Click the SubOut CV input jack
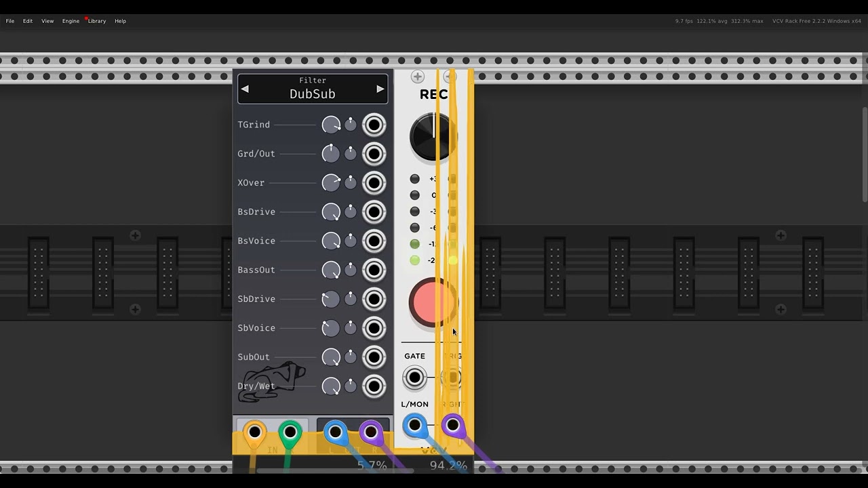868x488 pixels. coord(374,357)
